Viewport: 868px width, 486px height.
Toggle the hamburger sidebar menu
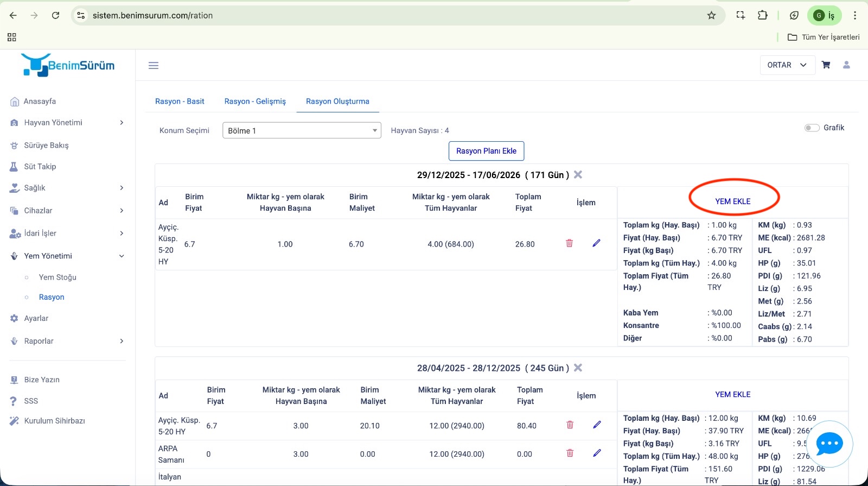154,66
